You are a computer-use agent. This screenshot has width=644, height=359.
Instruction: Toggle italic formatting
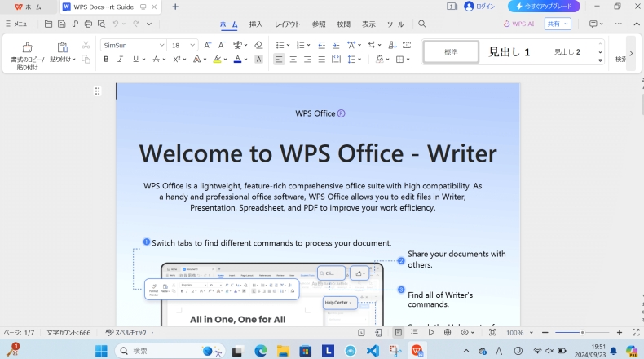pos(120,60)
